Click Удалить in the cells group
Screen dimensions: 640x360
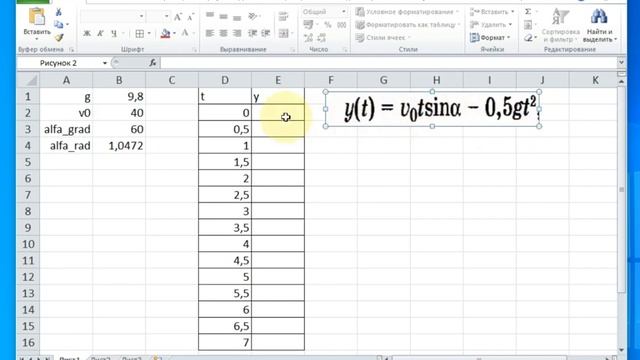pyautogui.click(x=490, y=25)
